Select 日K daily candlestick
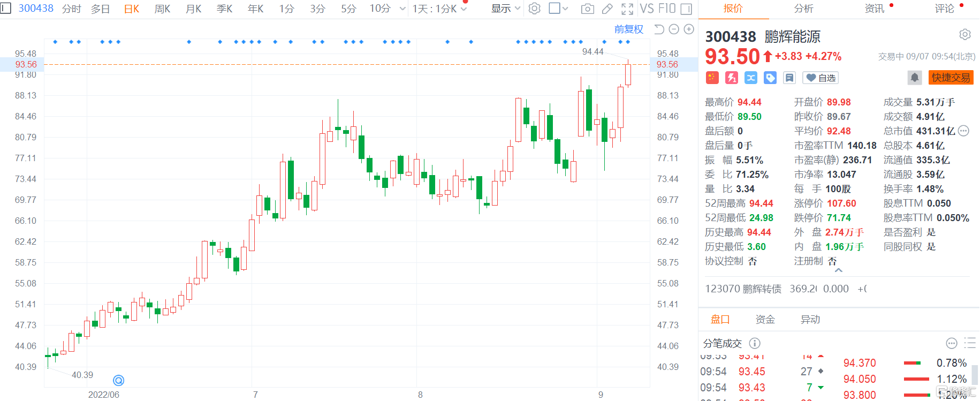 [x=132, y=9]
